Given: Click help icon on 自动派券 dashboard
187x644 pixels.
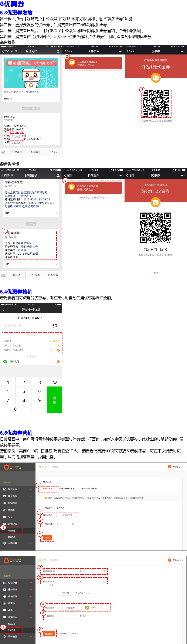Looking at the screenshot, I should coord(170,467).
